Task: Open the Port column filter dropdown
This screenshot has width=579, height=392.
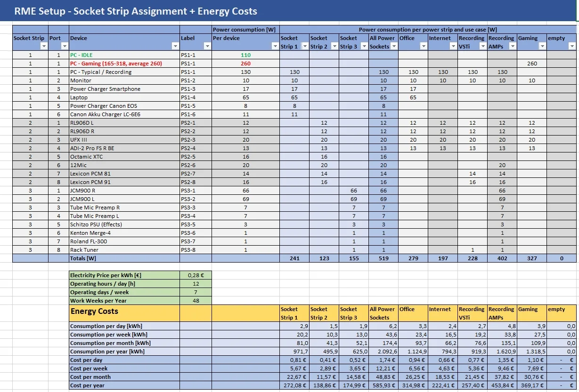Action: pyautogui.click(x=65, y=47)
